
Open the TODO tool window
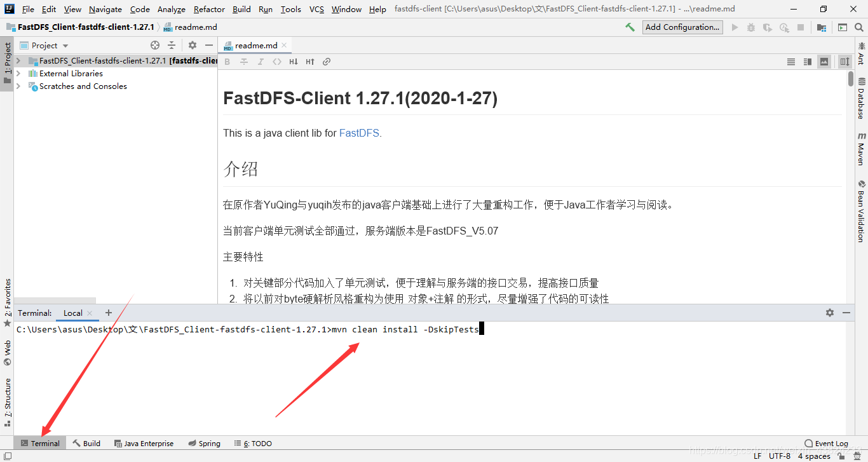point(253,443)
